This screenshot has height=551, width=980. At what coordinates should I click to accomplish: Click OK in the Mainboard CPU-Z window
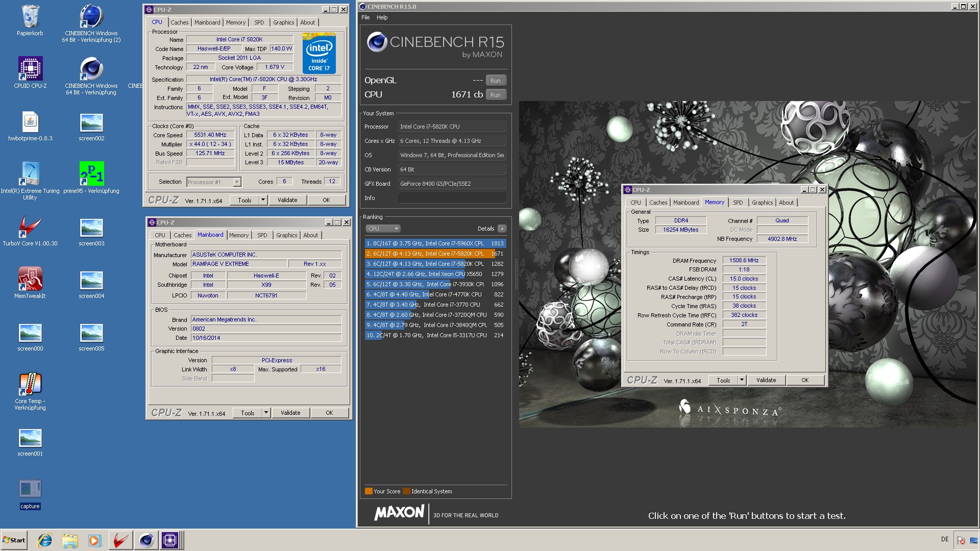click(x=329, y=413)
